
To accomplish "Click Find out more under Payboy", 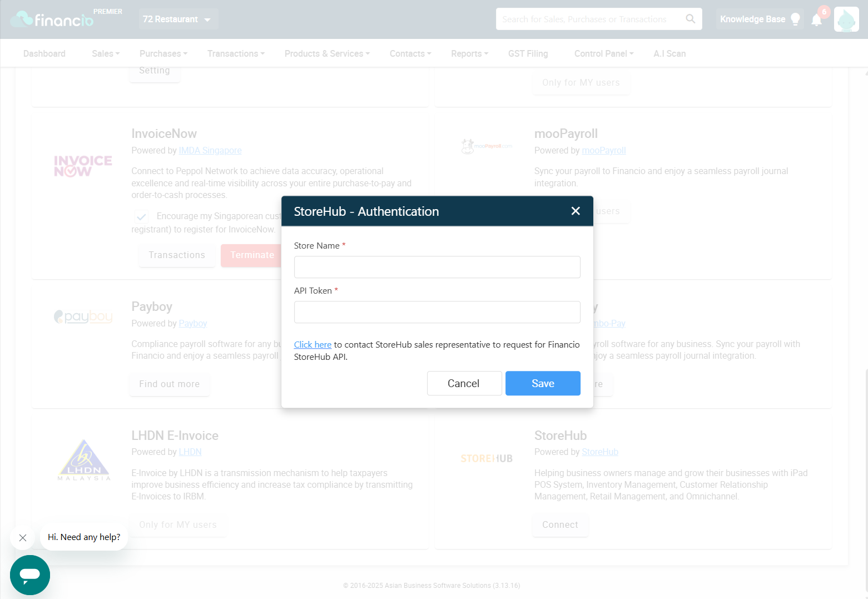I will click(170, 384).
